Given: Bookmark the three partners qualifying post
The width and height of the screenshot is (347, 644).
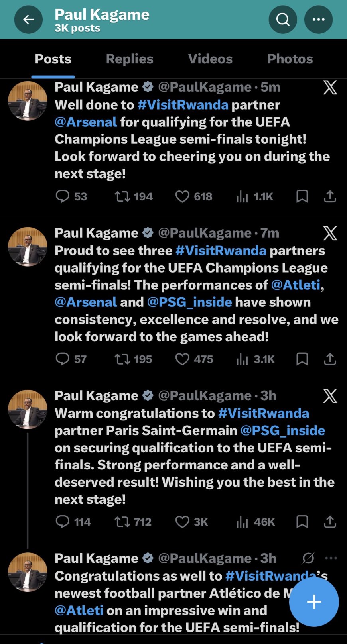Looking at the screenshot, I should [x=302, y=359].
